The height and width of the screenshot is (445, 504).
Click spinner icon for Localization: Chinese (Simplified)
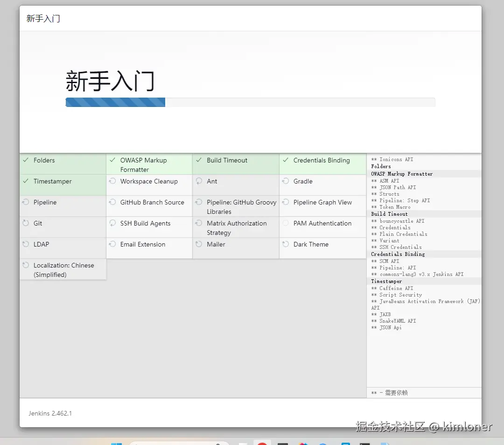coord(26,265)
